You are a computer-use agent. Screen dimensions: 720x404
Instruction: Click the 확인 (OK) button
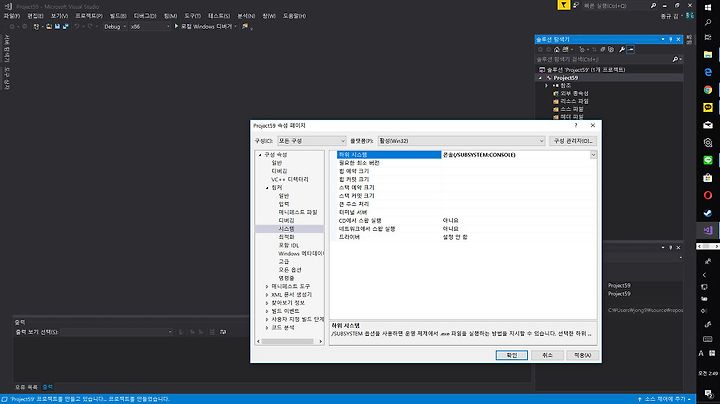(512, 355)
